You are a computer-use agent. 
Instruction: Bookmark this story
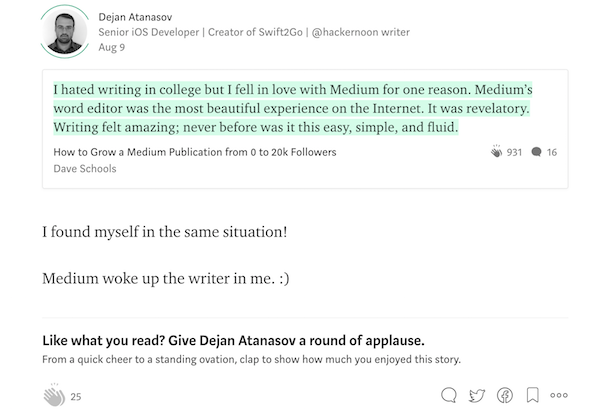pyautogui.click(x=533, y=395)
